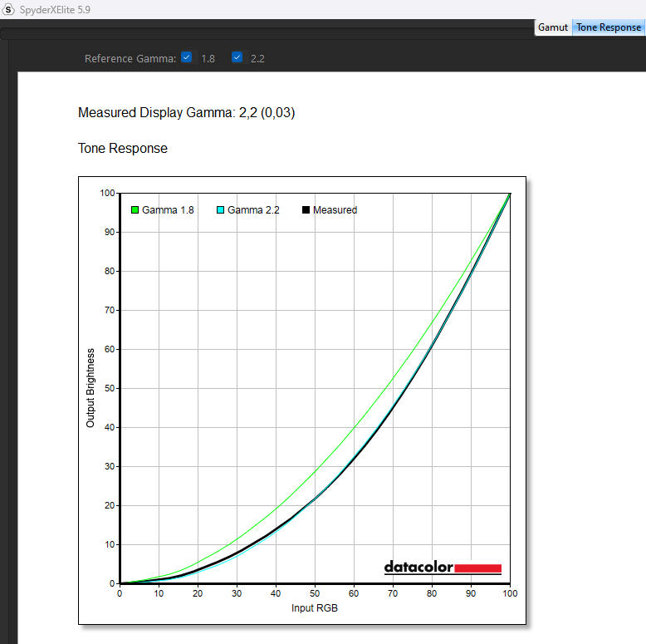This screenshot has width=646, height=644.
Task: Click the Gamma 1.8 legend text
Action: point(168,210)
